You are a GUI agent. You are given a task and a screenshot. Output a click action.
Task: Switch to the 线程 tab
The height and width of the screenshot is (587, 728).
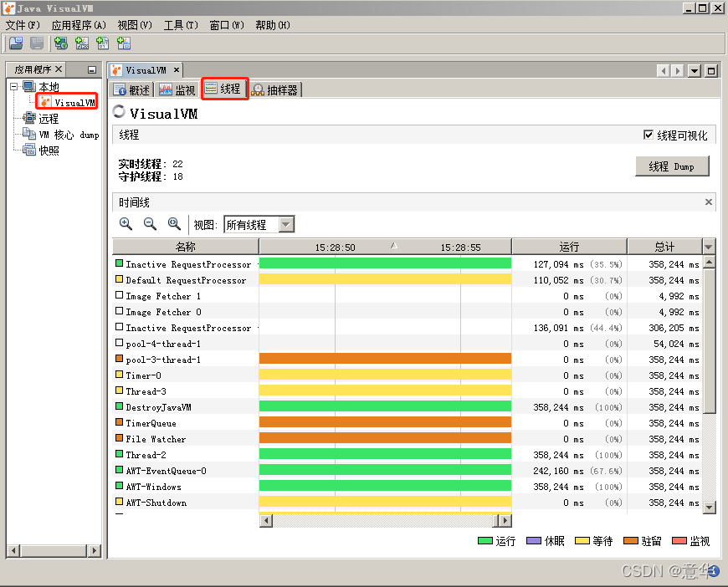[224, 89]
